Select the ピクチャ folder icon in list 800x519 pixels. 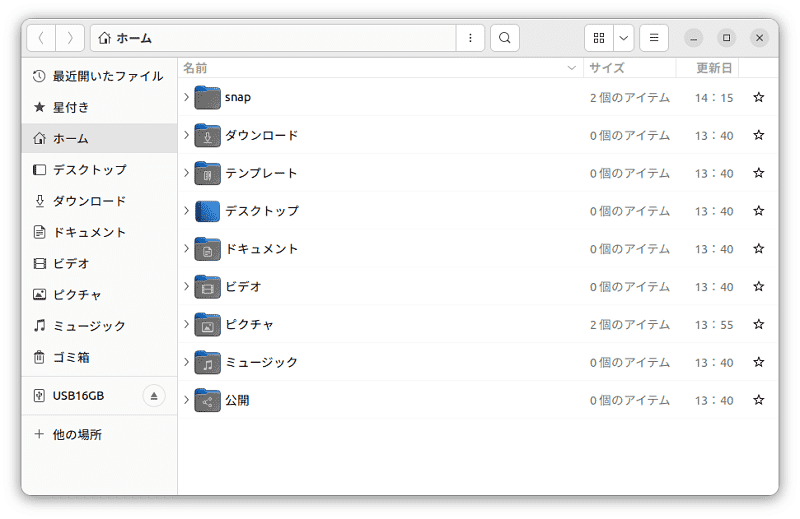click(208, 324)
